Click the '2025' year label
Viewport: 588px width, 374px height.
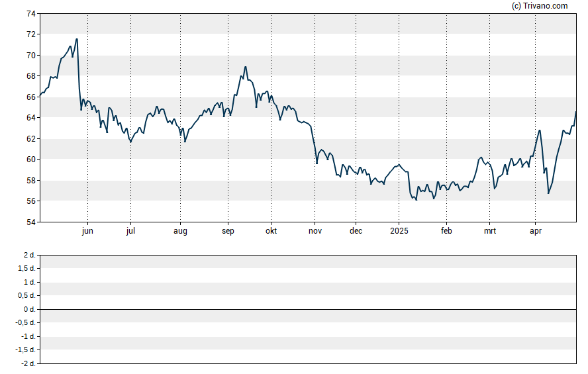(x=399, y=231)
